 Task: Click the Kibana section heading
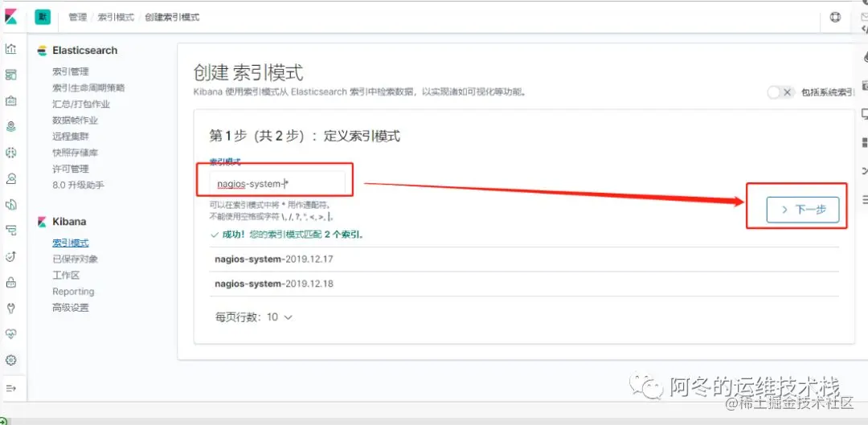click(69, 222)
